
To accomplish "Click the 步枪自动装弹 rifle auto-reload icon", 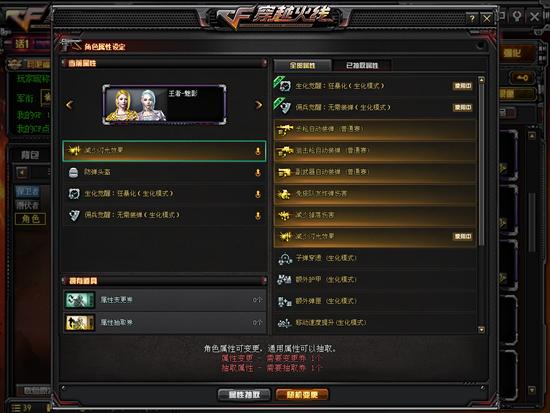I will click(284, 129).
